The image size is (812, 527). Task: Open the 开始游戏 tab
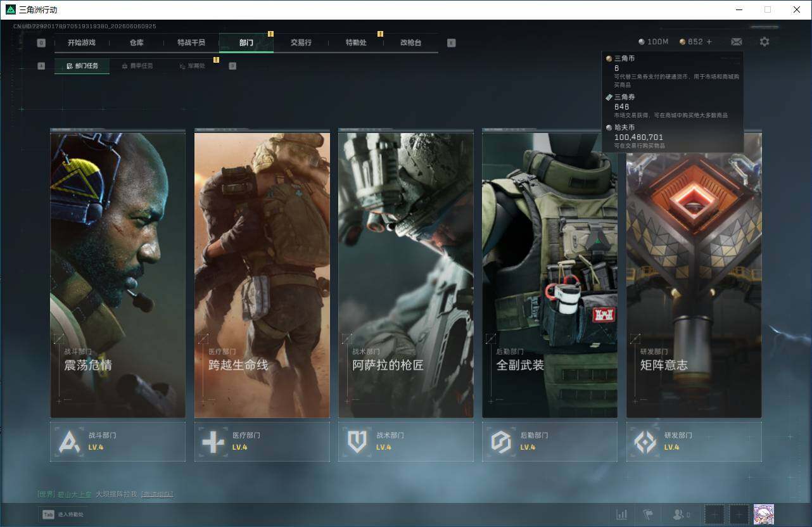tap(82, 42)
